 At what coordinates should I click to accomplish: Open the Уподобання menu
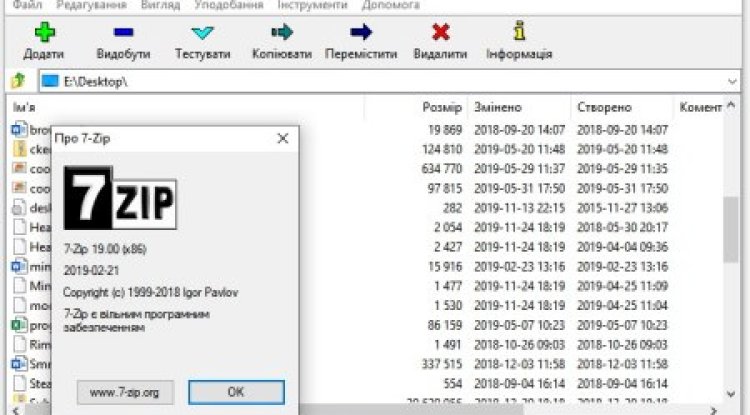(229, 5)
